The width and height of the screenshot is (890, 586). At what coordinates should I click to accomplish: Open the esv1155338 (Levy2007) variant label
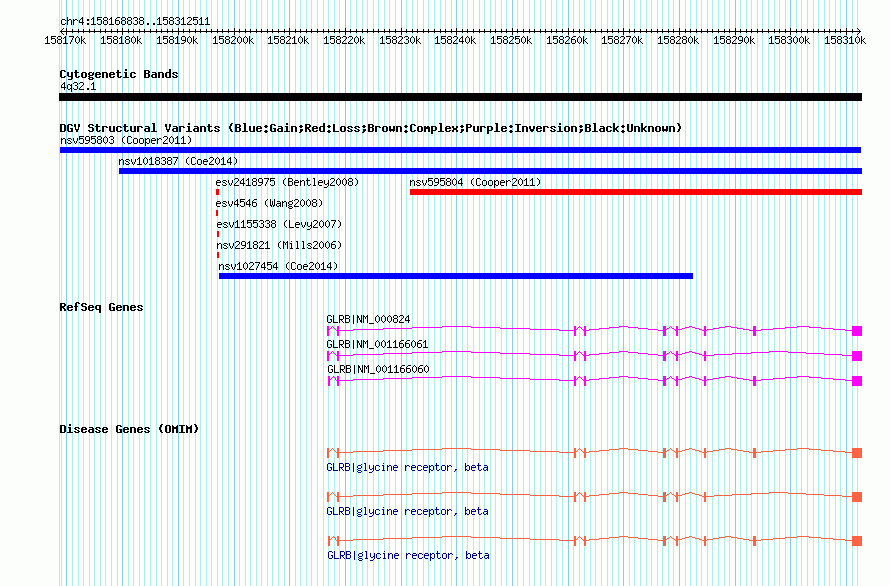(x=279, y=224)
